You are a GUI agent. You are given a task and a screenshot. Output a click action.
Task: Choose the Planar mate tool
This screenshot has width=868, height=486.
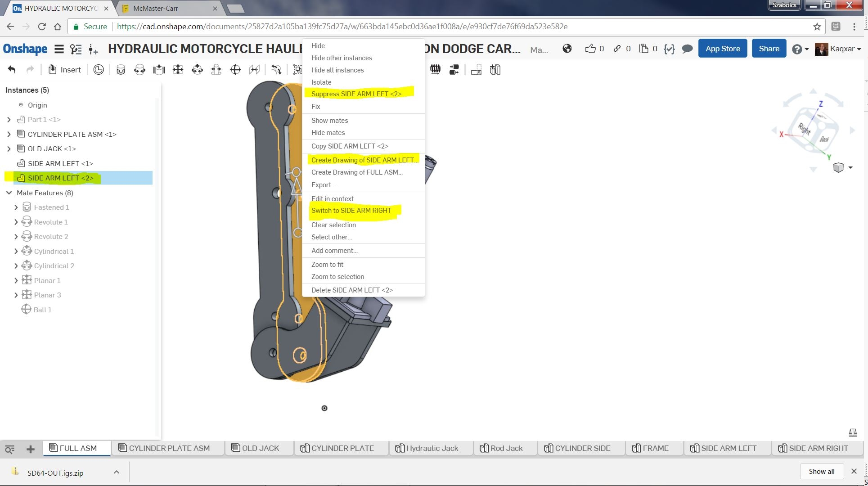(x=178, y=70)
